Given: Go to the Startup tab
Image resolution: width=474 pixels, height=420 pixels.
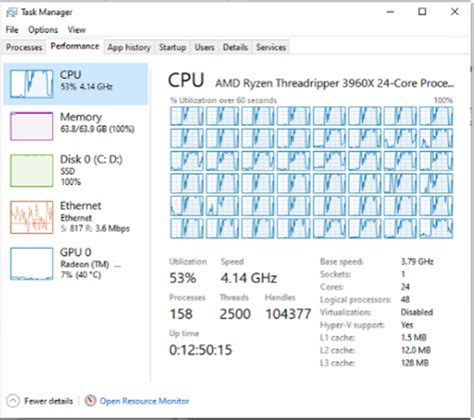Looking at the screenshot, I should [172, 47].
